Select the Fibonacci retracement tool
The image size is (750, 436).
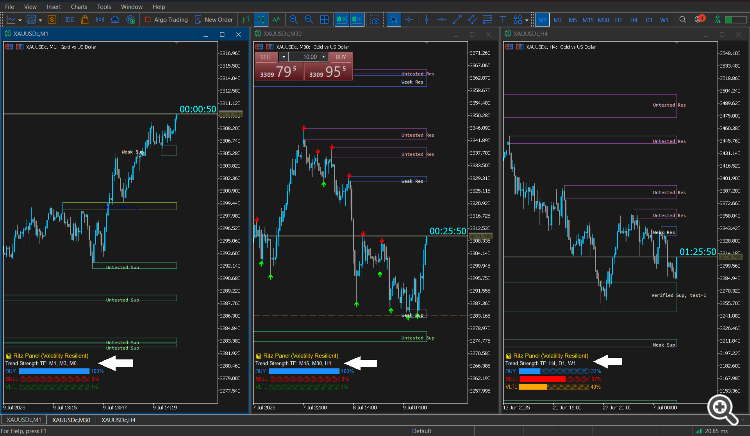487,20
